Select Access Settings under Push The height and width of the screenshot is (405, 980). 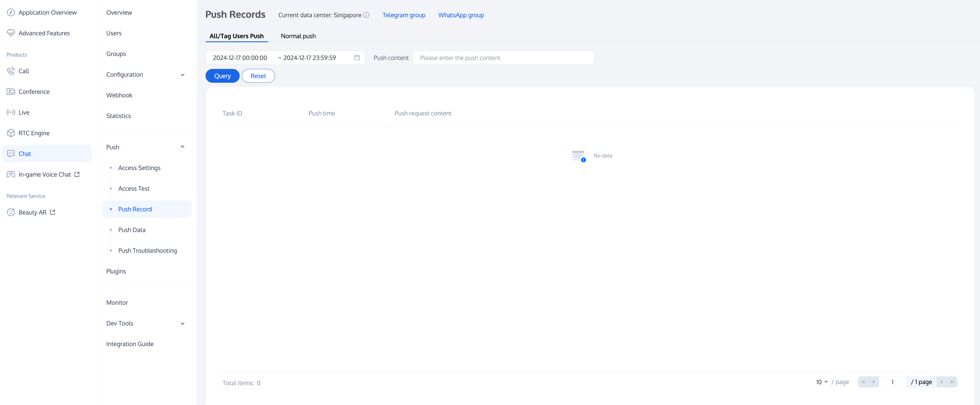tap(139, 168)
